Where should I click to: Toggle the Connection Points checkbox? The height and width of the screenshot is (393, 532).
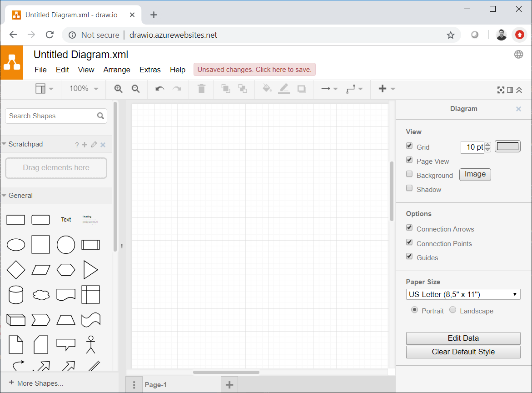point(409,242)
